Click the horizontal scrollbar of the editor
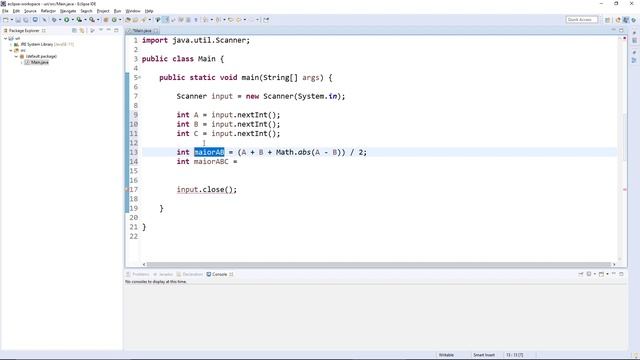This screenshot has width=640, height=360. [379, 264]
